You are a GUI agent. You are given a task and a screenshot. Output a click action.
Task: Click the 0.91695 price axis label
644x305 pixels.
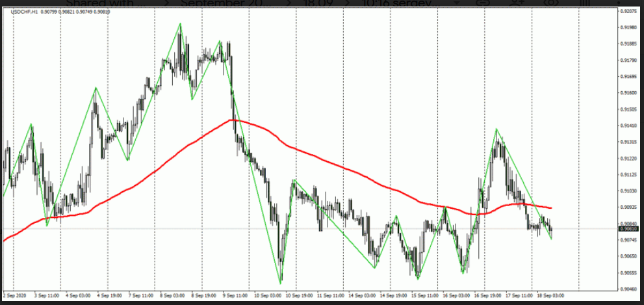click(x=629, y=77)
